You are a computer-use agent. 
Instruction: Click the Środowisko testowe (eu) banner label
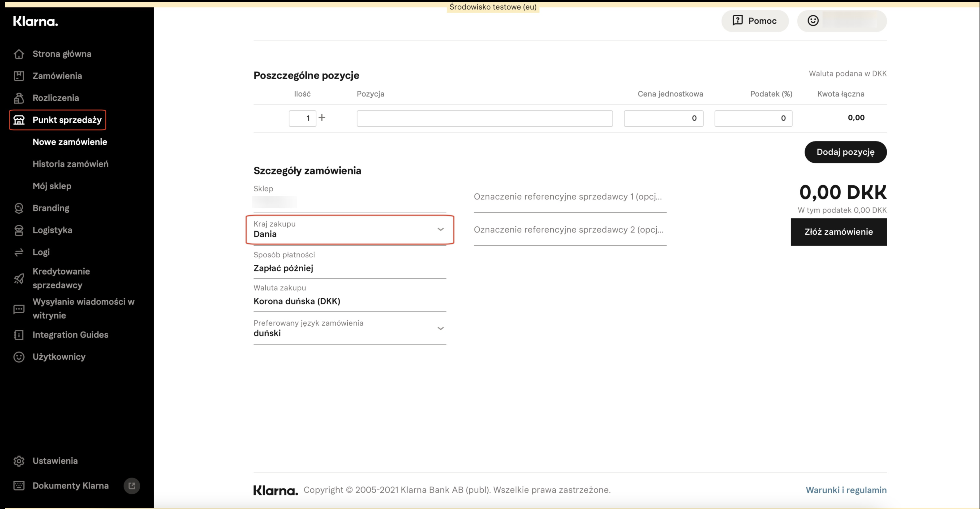pyautogui.click(x=493, y=7)
